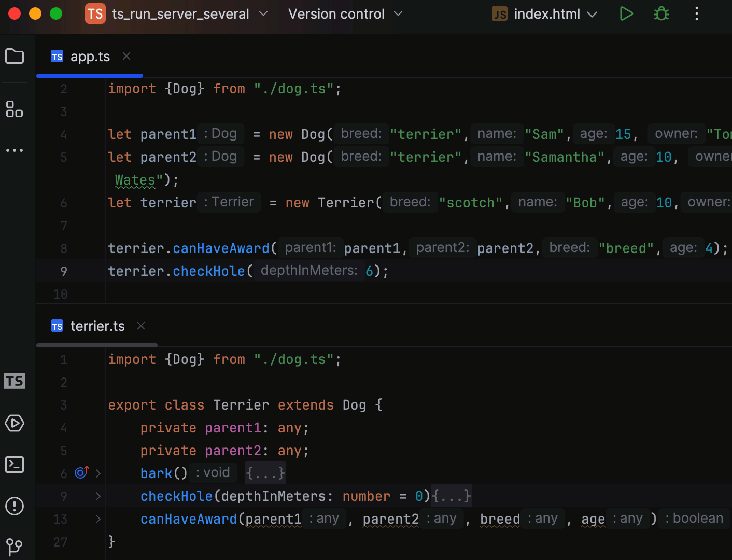This screenshot has width=732, height=560.
Task: Open the Git branch tool window
Action: [x=15, y=547]
